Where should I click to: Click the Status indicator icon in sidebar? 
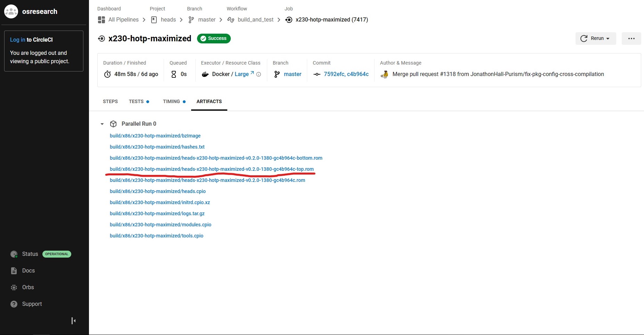pos(14,254)
